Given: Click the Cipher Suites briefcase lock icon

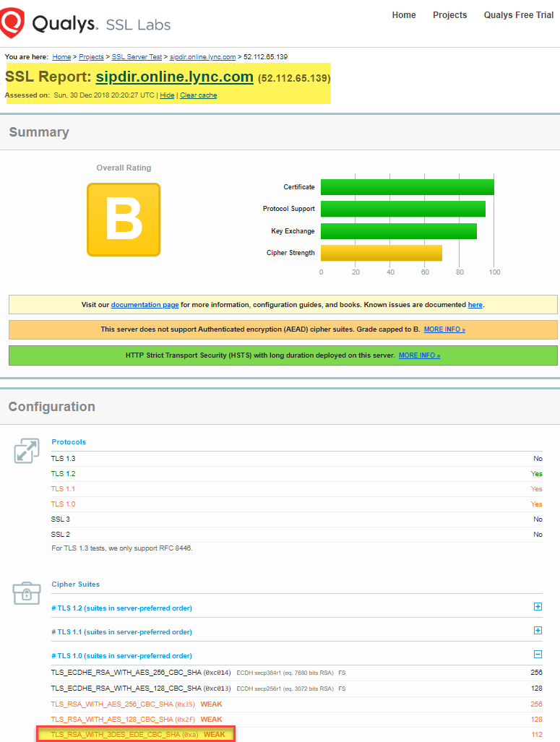Looking at the screenshot, I should point(27,593).
